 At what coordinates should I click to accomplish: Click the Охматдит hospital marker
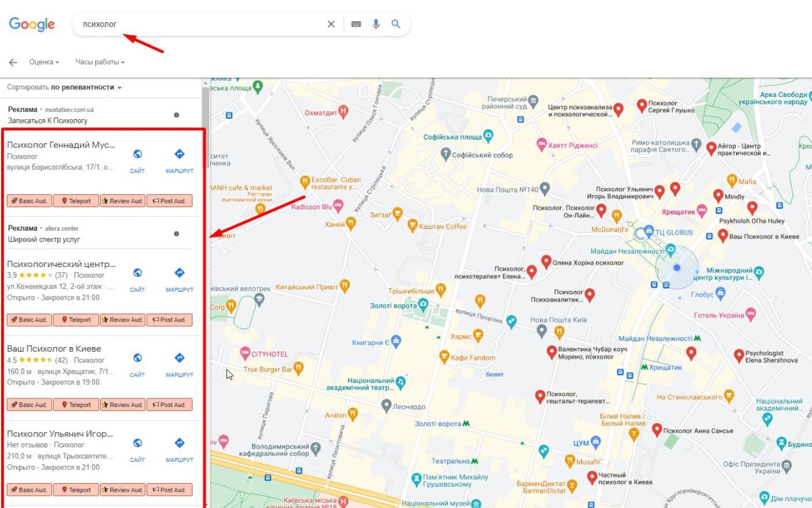(343, 111)
